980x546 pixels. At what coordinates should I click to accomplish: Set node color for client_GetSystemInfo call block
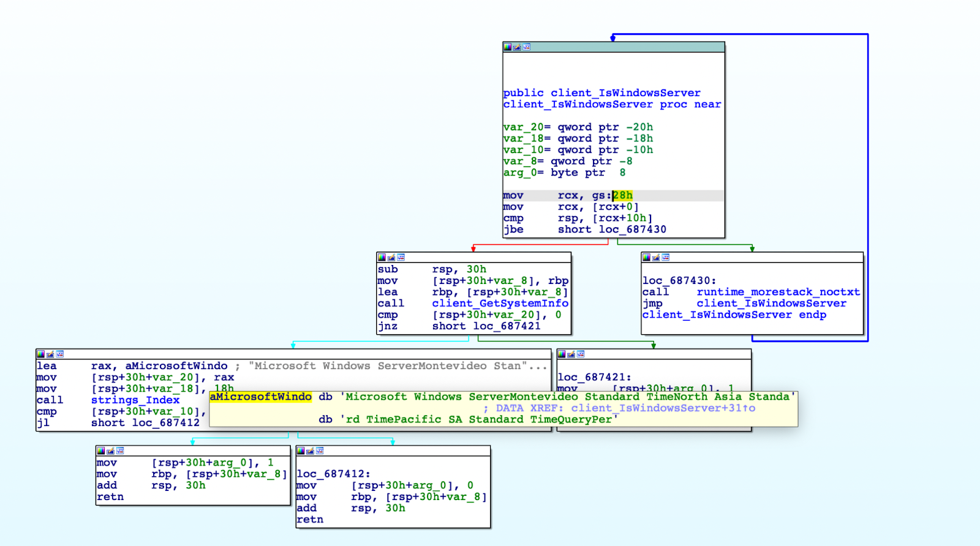click(x=382, y=258)
